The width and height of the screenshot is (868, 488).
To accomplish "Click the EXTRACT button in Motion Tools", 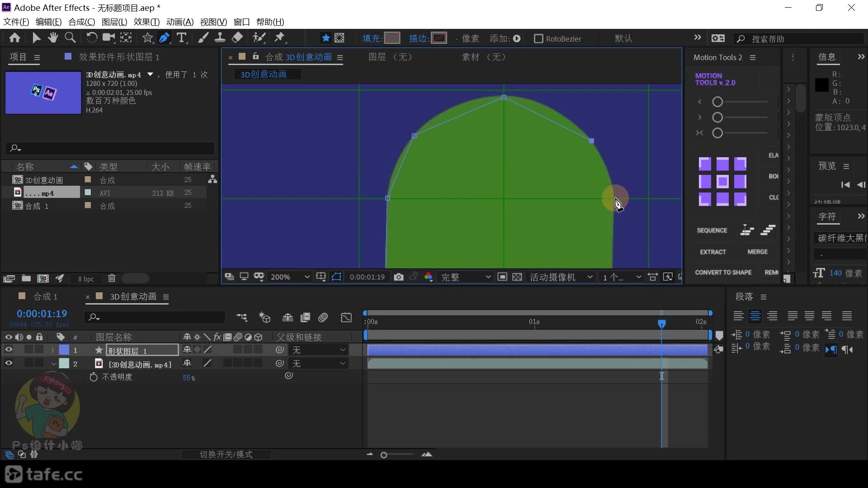I will [x=713, y=252].
